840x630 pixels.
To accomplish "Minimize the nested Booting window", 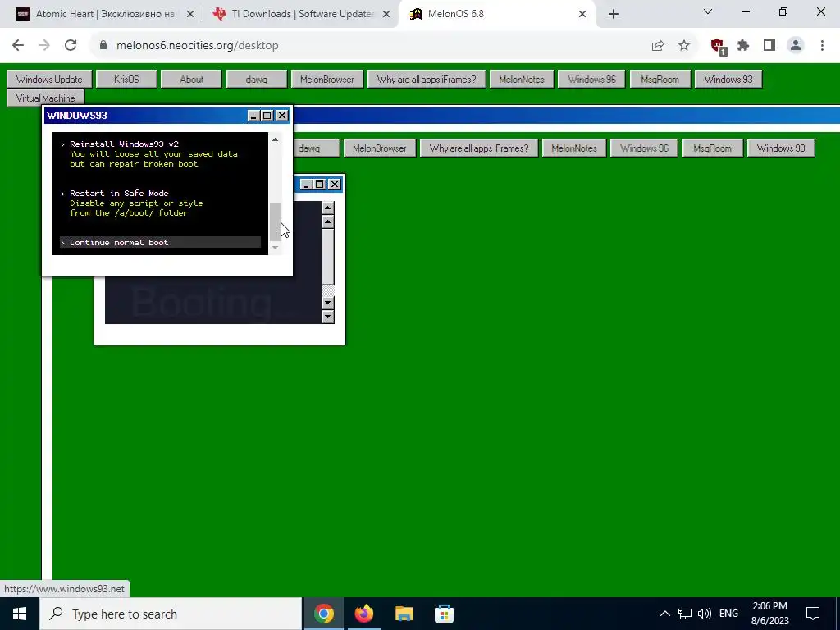I will coord(307,185).
